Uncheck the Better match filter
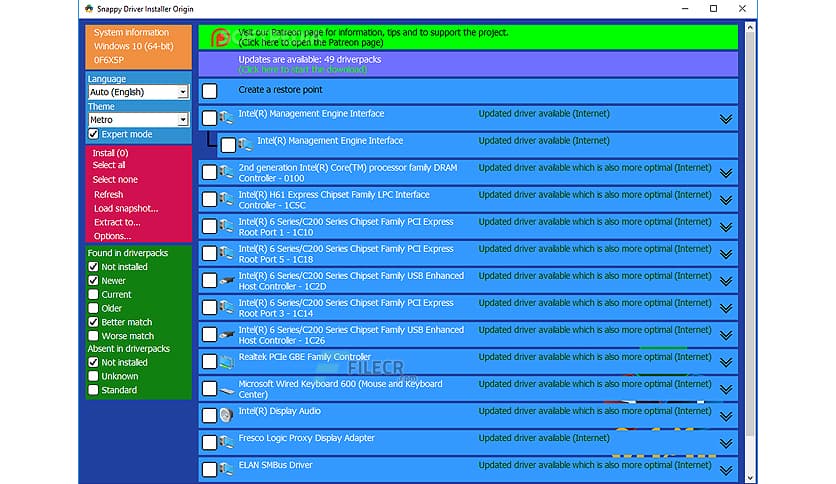 click(x=93, y=322)
